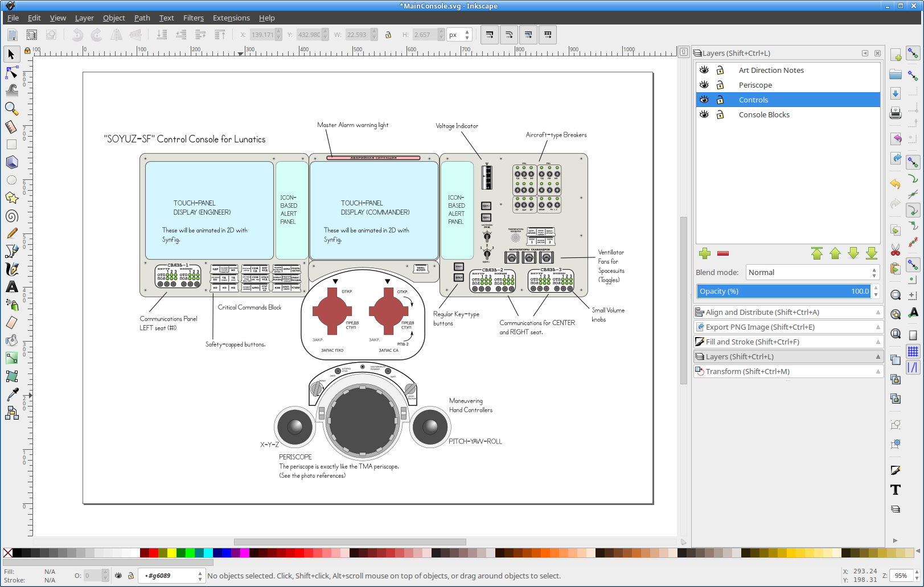
Task: Open the Blend mode dropdown
Action: pyautogui.click(x=812, y=273)
